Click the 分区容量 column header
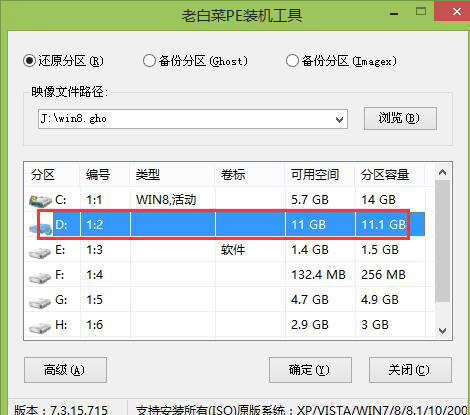The image size is (470, 415). [x=389, y=175]
